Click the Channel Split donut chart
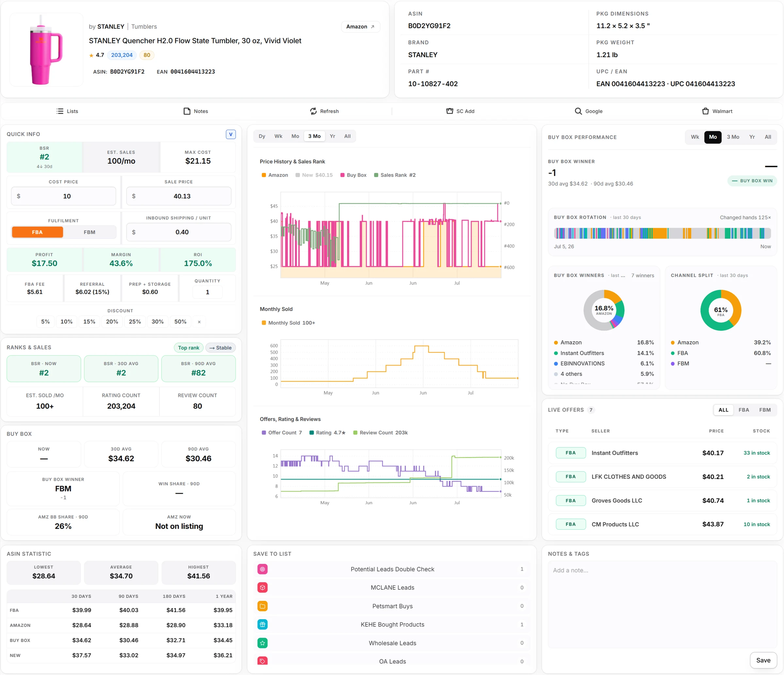The image size is (784, 675). point(721,310)
